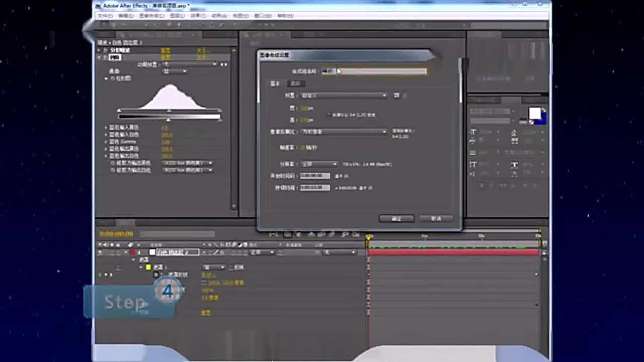This screenshot has height=362, width=644.
Task: Go to the next mask shape keyframe
Action: point(111,275)
